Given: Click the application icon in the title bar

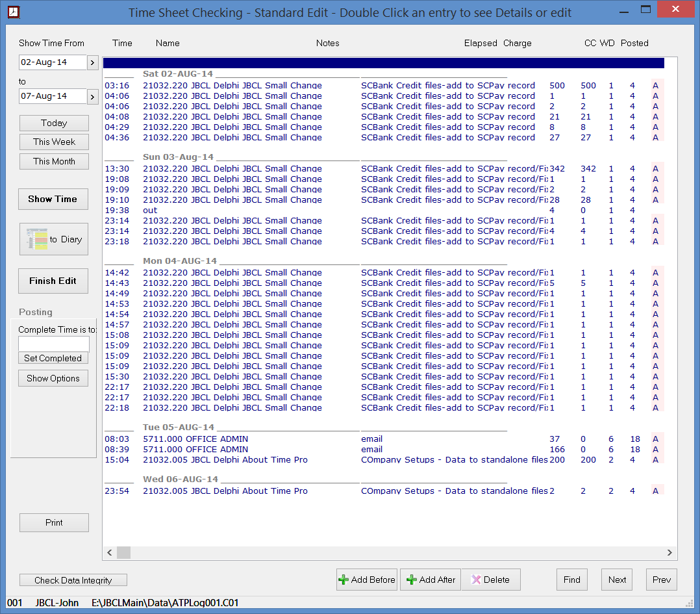Looking at the screenshot, I should (14, 12).
